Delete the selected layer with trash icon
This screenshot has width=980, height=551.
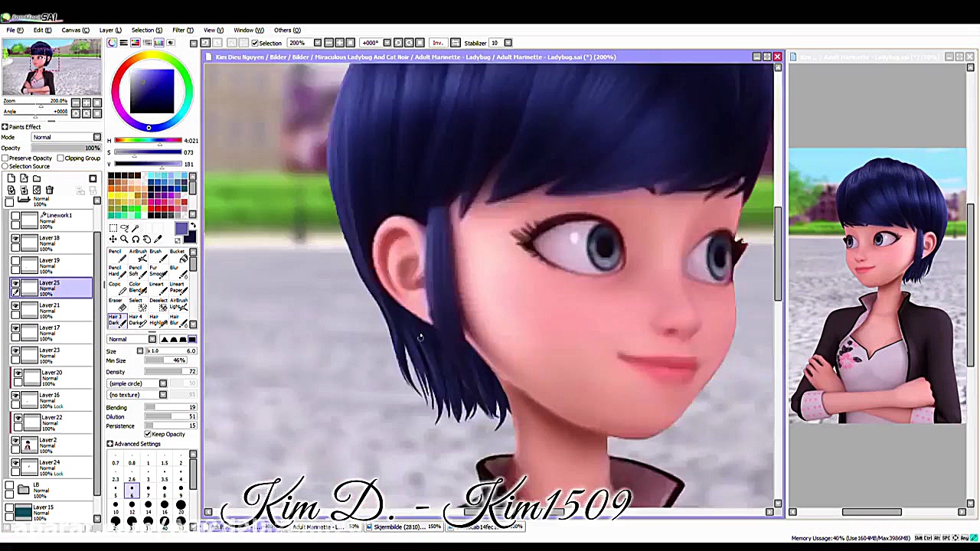pos(50,190)
